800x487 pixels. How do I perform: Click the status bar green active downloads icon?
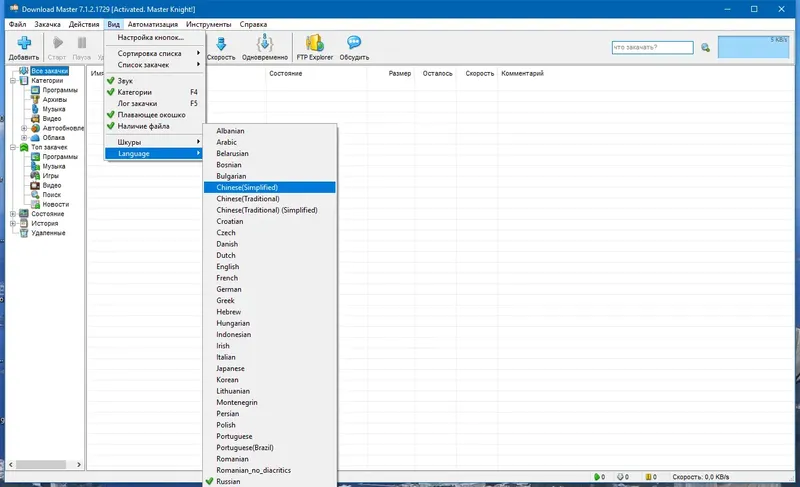(x=596, y=477)
